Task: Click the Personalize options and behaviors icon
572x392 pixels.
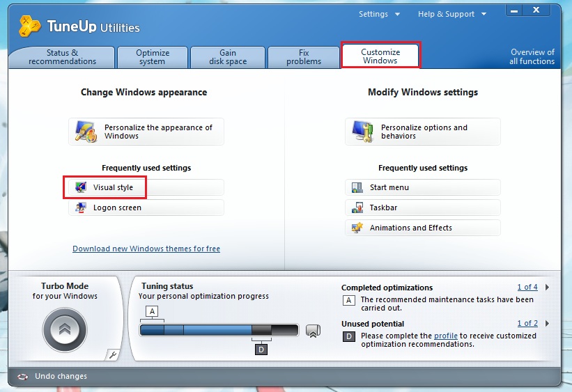Action: (x=362, y=132)
